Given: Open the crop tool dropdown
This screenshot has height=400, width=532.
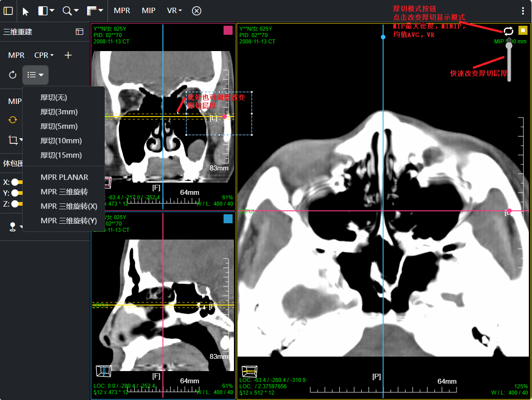Looking at the screenshot, I should pyautogui.click(x=15, y=140).
